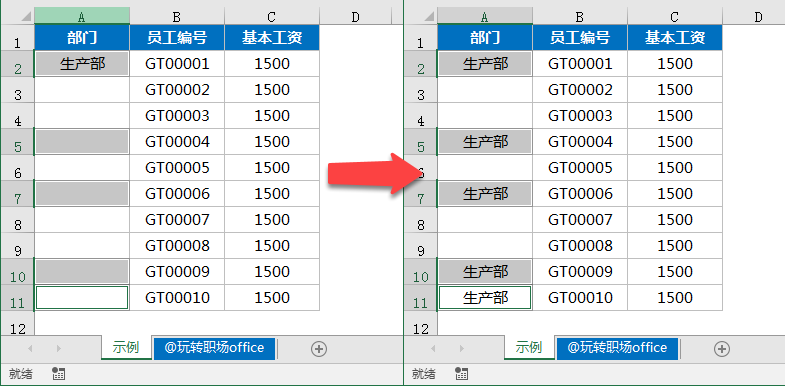This screenshot has height=386, width=785.
Task: Open 示例 sheet tab in left window
Action: pyautogui.click(x=126, y=347)
